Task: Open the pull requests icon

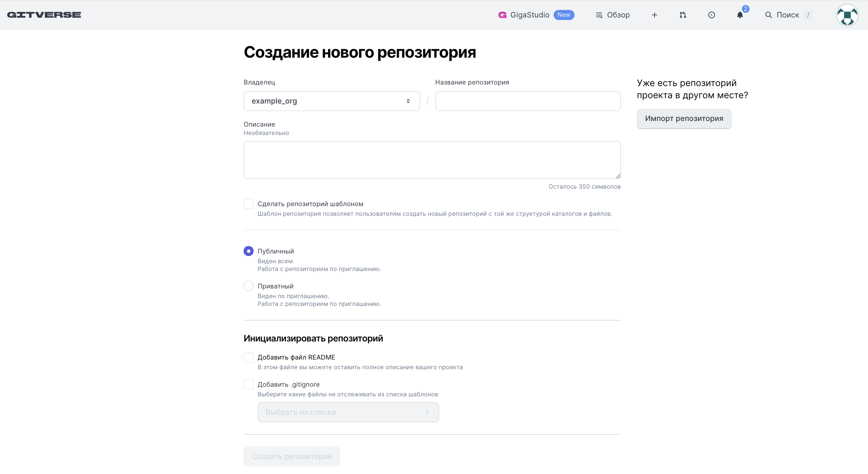Action: pyautogui.click(x=683, y=15)
